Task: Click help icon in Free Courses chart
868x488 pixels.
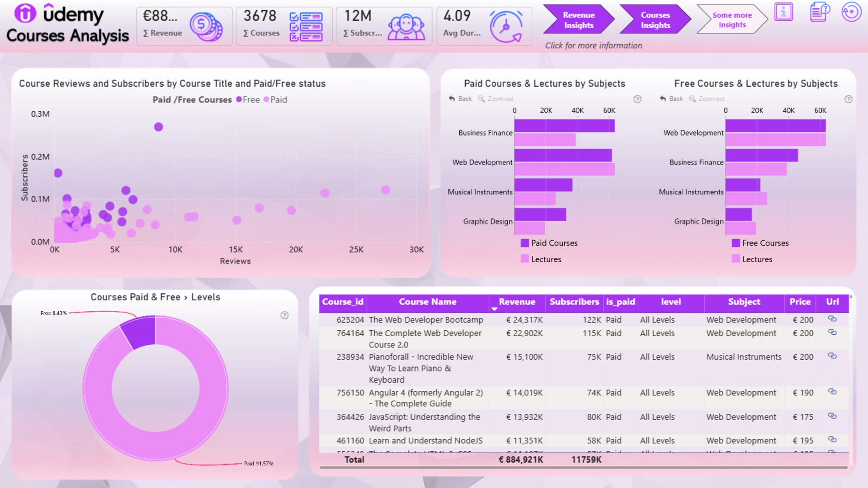Action: pos(849,99)
